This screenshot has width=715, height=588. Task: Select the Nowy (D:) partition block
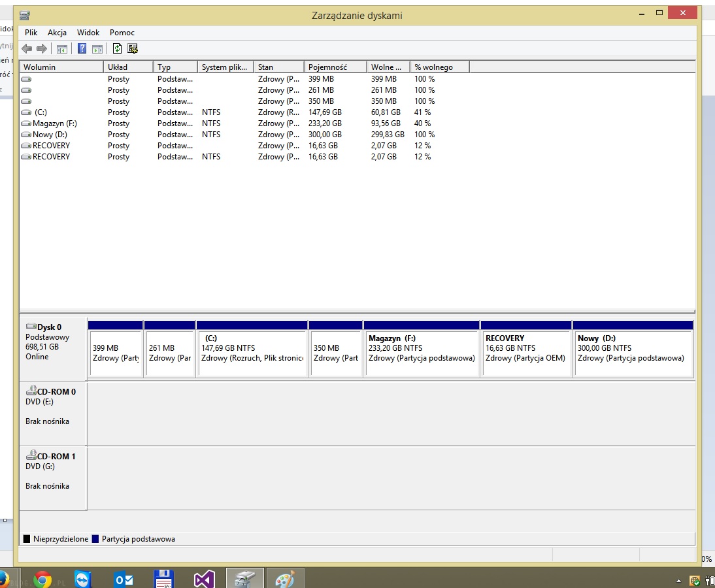pos(633,349)
